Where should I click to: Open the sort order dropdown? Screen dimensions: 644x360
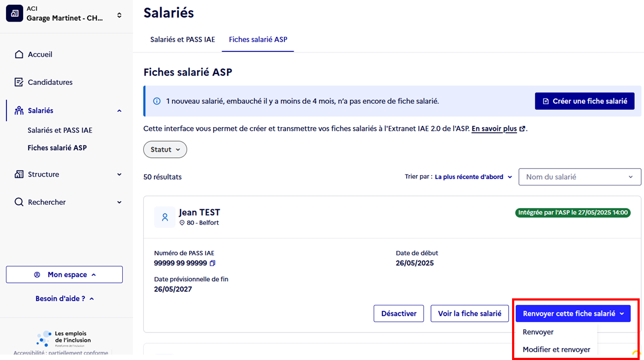click(x=473, y=177)
